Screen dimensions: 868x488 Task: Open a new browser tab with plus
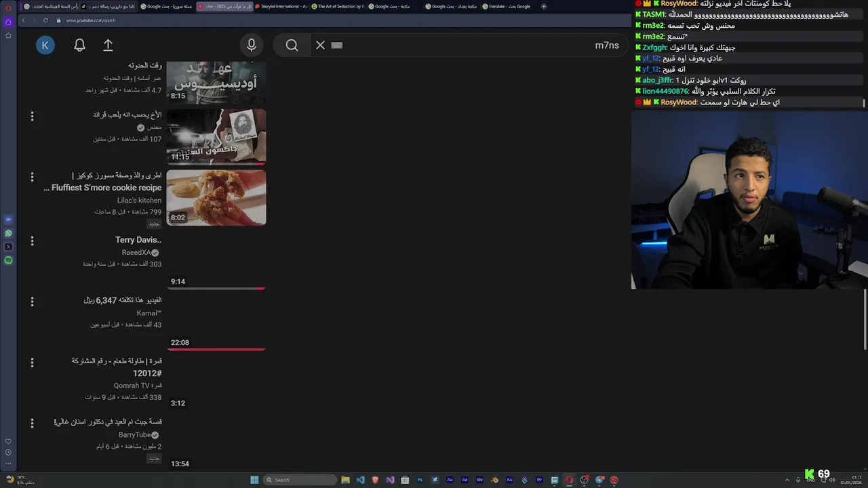544,6
